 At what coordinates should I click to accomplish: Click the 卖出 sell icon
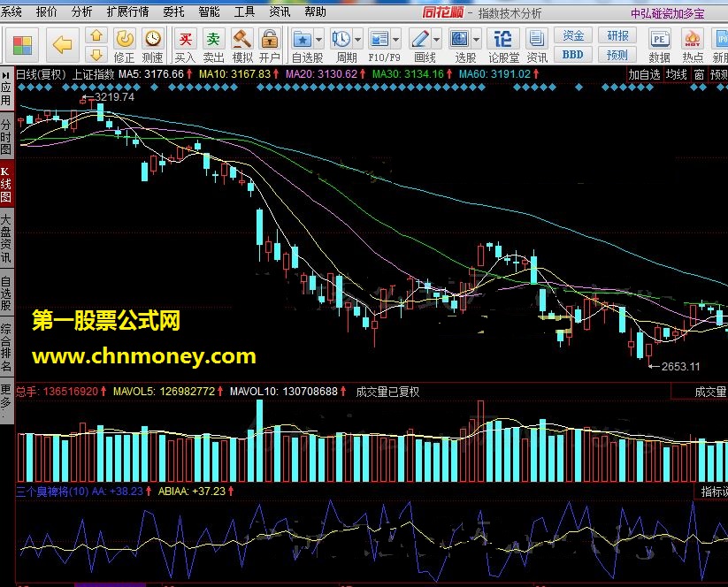click(213, 45)
